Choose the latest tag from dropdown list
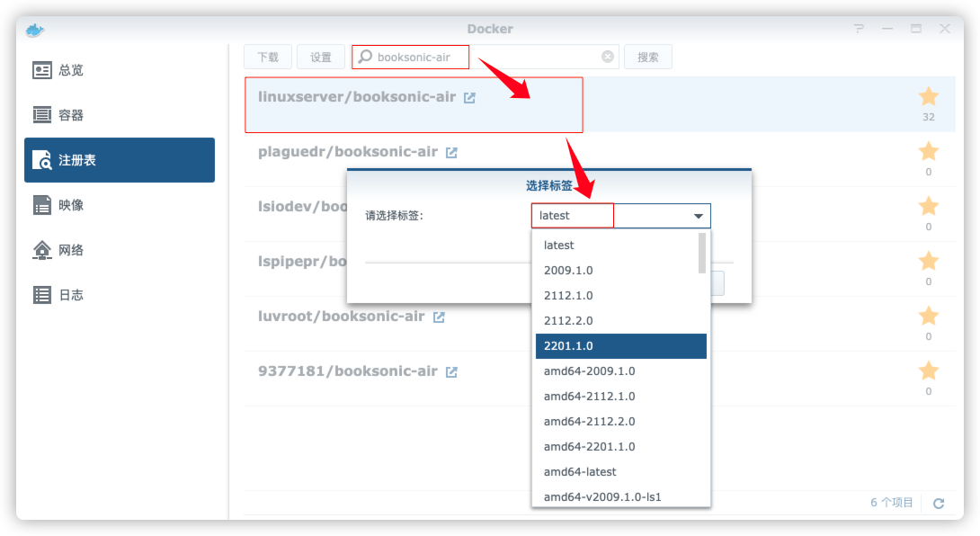Viewport: 980px width, 536px height. pos(620,246)
